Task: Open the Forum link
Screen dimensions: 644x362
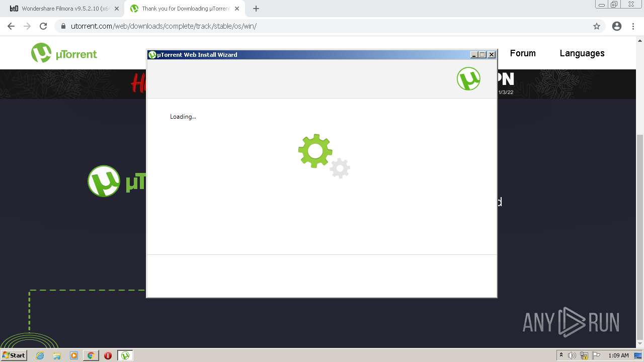Action: coord(523,53)
